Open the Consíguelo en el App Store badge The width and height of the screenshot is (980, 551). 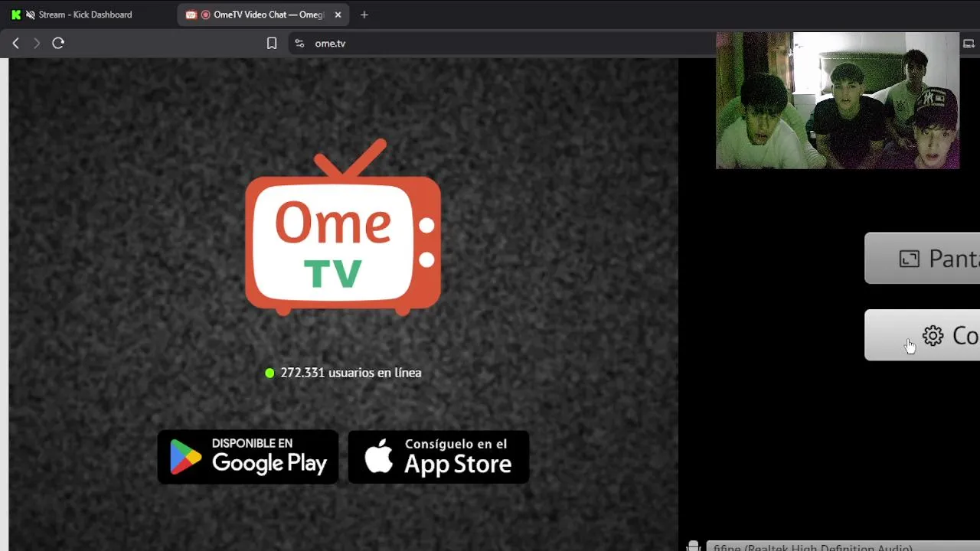click(x=439, y=457)
